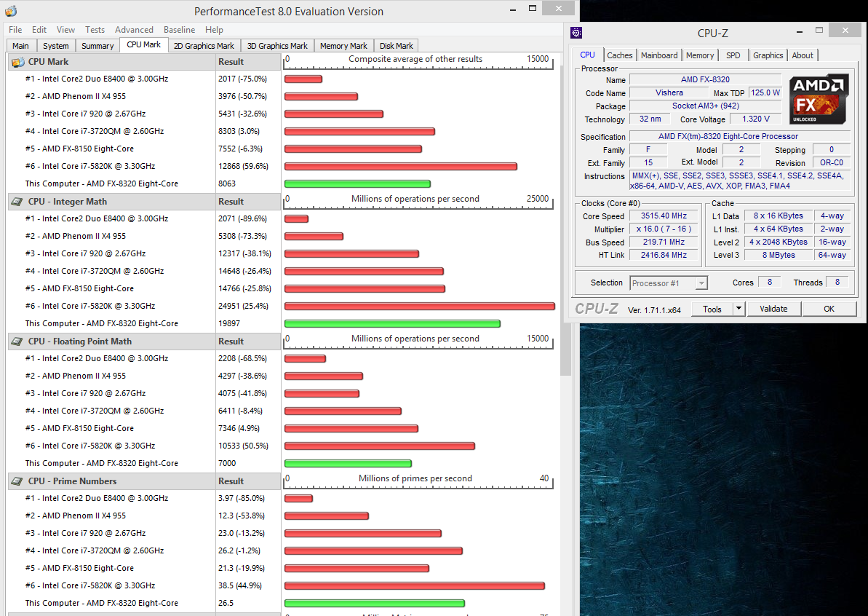868x616 pixels.
Task: Open the Mainboard tab in CPU-Z
Action: click(659, 55)
